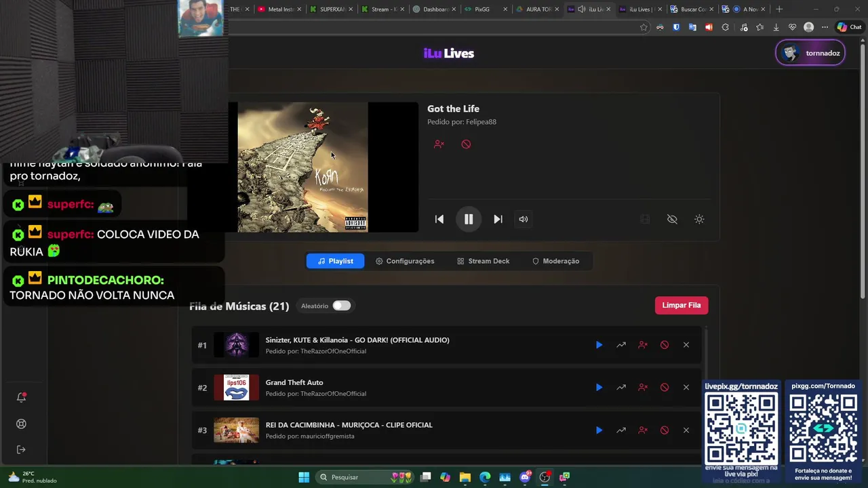Remove REI DA CACIMBINHA from queue
This screenshot has height=488, width=868.
[x=686, y=430]
